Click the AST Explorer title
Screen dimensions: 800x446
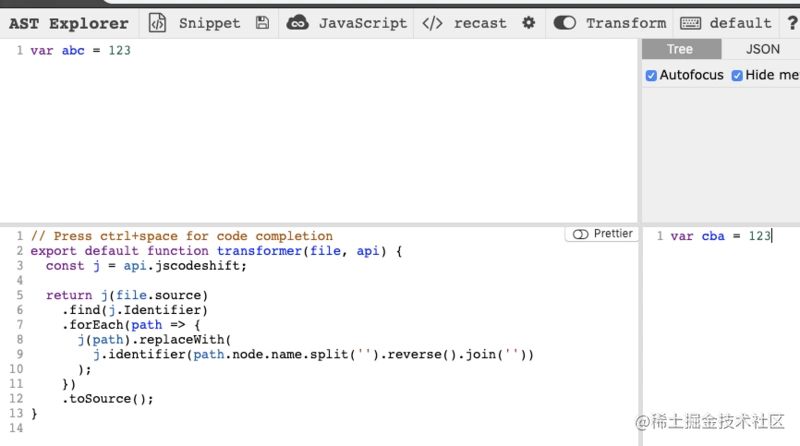(68, 23)
